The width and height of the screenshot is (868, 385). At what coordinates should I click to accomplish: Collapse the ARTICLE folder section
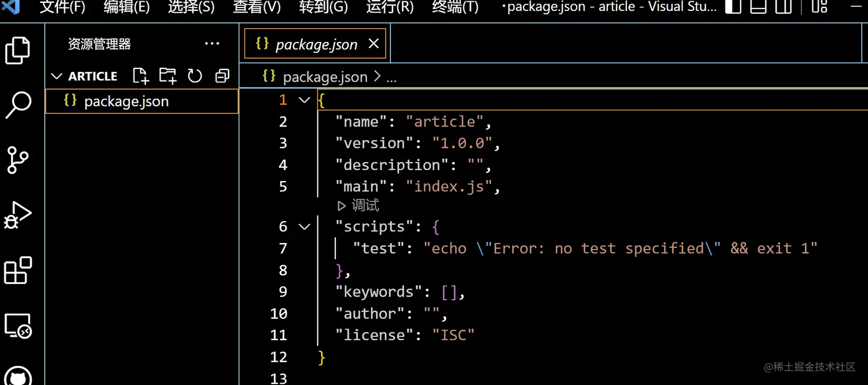coord(56,76)
